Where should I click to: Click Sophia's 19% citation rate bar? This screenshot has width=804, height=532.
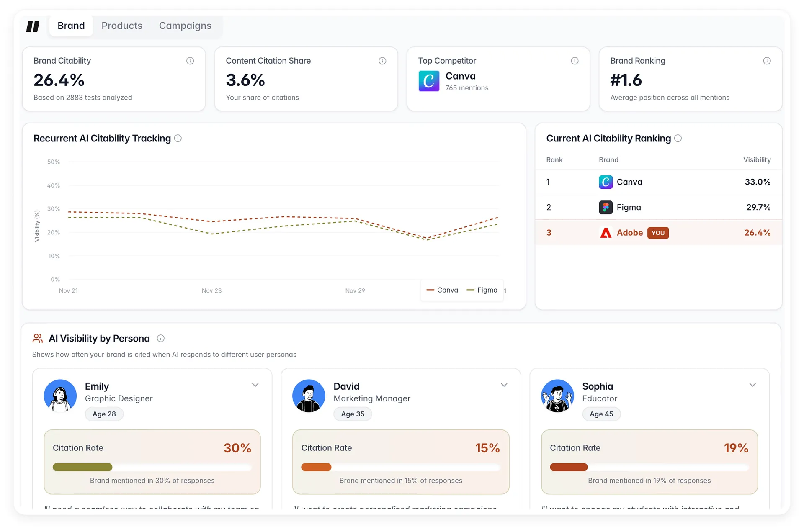point(649,467)
